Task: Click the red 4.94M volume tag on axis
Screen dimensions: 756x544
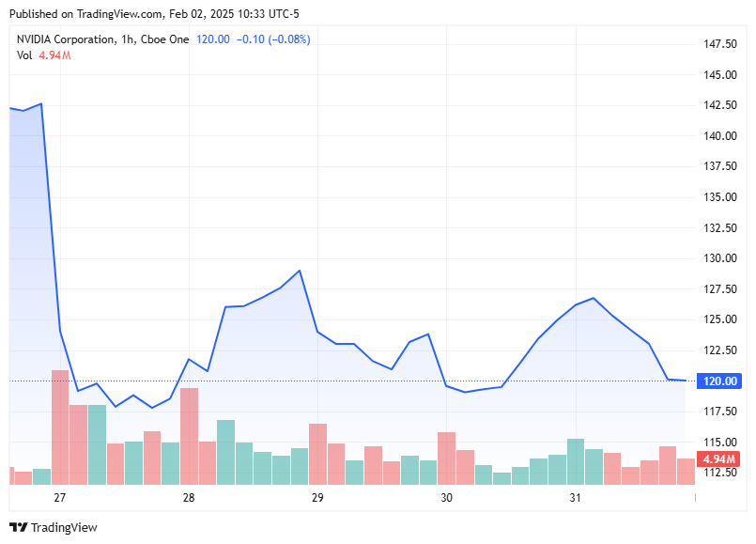Action: click(718, 459)
